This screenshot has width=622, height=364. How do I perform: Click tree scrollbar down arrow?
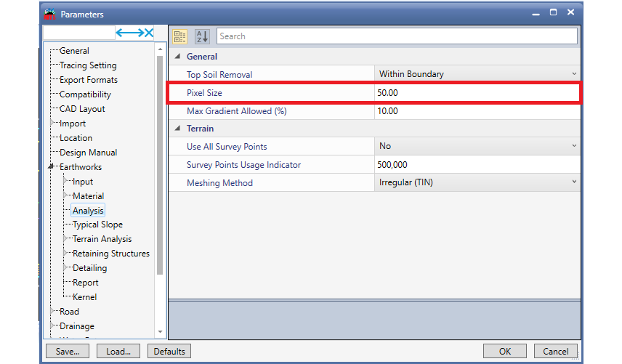coord(161,331)
